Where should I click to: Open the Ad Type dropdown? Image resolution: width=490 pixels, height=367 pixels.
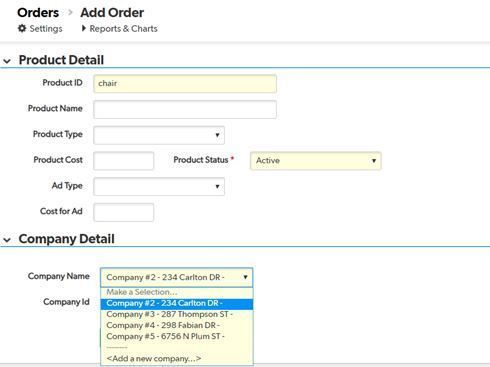pos(159,186)
